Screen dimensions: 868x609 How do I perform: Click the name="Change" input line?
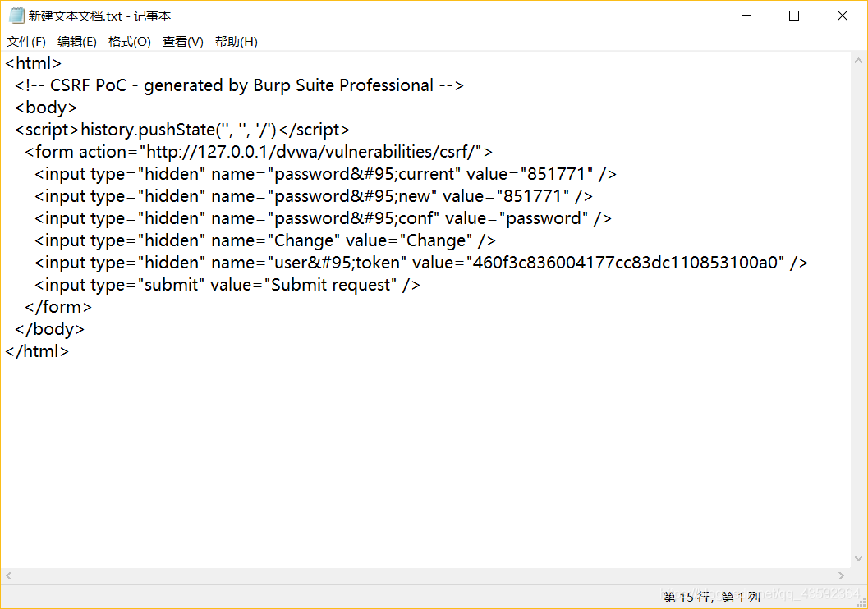coord(265,240)
